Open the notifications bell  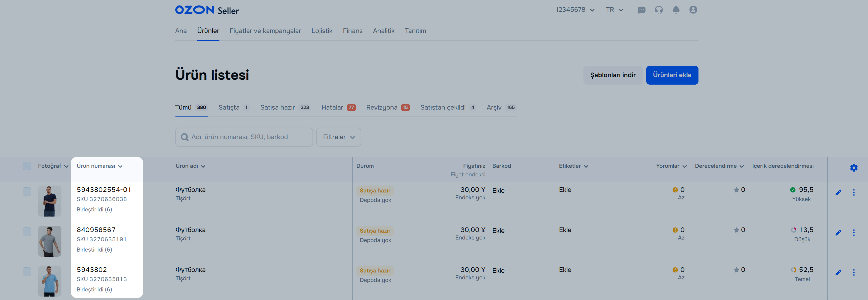676,10
